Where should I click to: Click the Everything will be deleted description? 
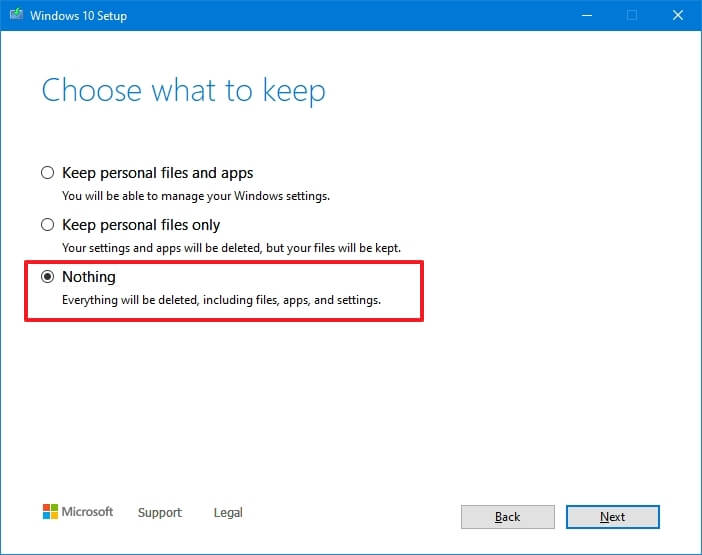click(x=221, y=300)
